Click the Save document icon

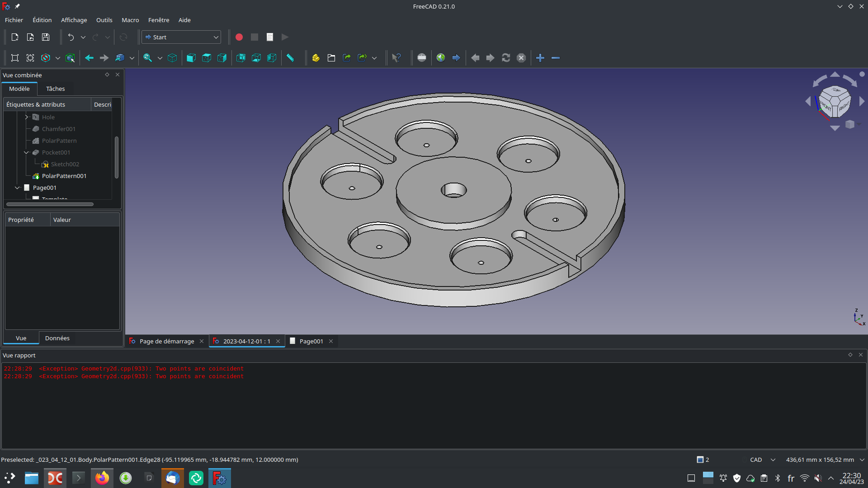46,37
